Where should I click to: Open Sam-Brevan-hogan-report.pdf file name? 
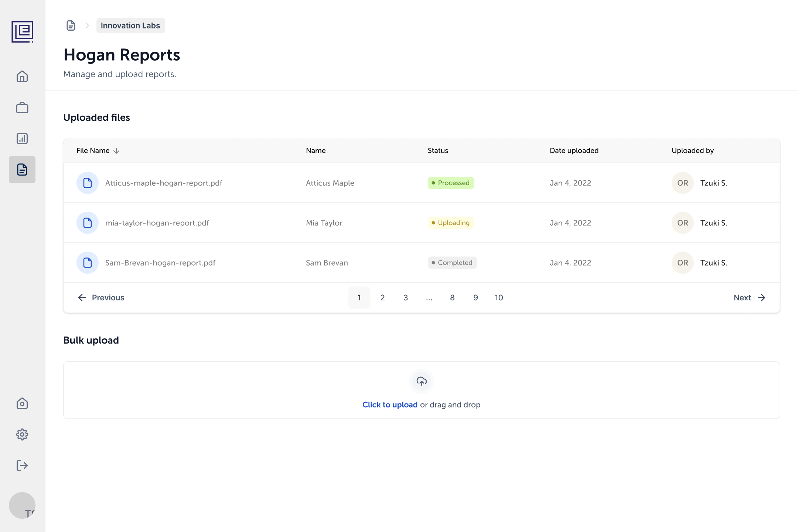tap(160, 263)
